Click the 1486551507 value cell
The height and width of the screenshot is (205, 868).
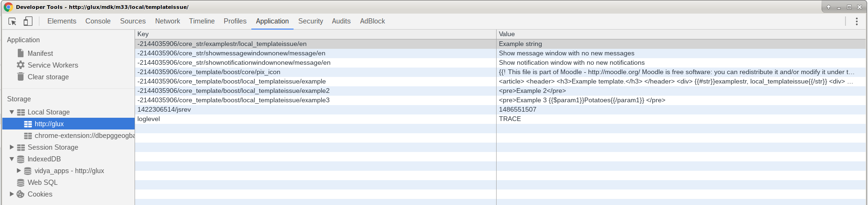(x=681, y=110)
